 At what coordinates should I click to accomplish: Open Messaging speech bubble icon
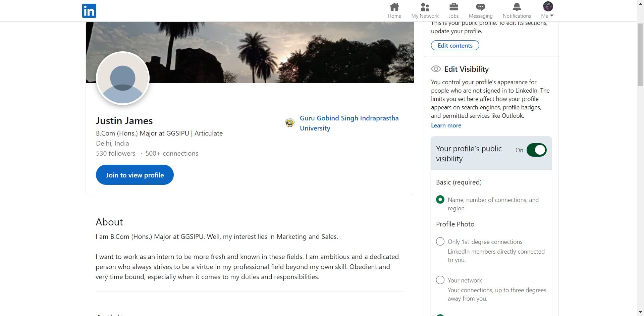click(480, 7)
